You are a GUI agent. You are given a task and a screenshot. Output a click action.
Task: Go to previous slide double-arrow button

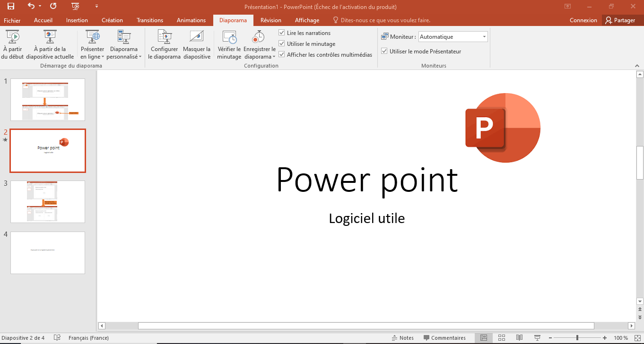click(640, 310)
